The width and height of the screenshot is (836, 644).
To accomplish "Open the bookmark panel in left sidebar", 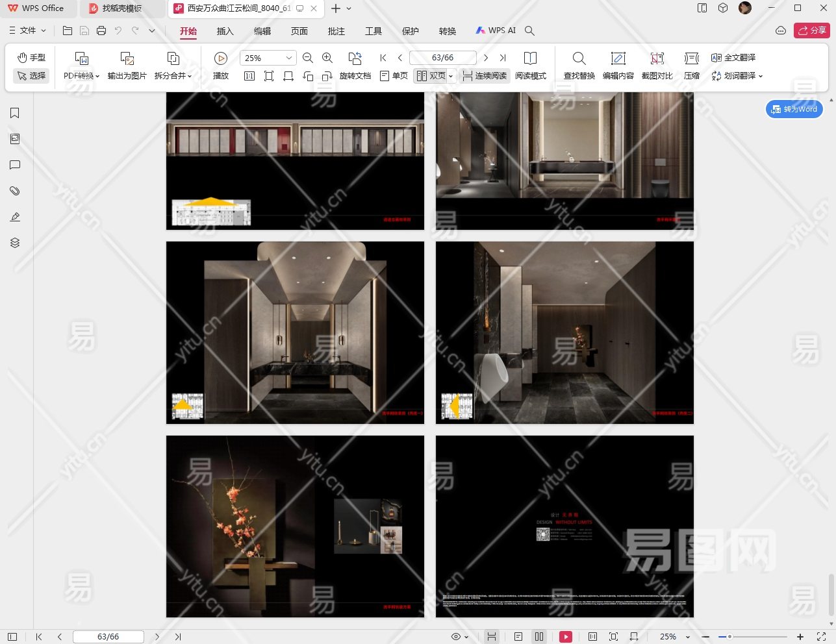I will 15,113.
